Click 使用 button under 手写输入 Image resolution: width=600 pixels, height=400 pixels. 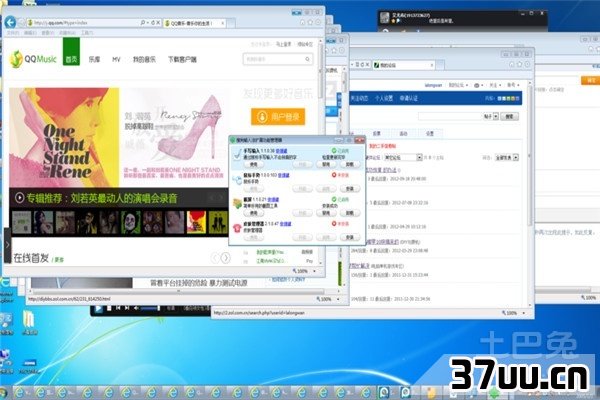tap(253, 164)
